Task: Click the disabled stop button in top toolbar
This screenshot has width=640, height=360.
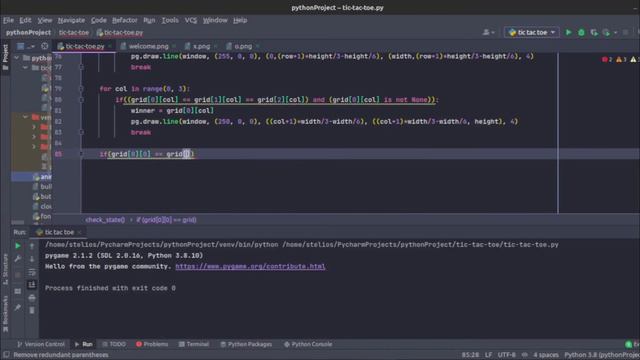Action: click(625, 32)
